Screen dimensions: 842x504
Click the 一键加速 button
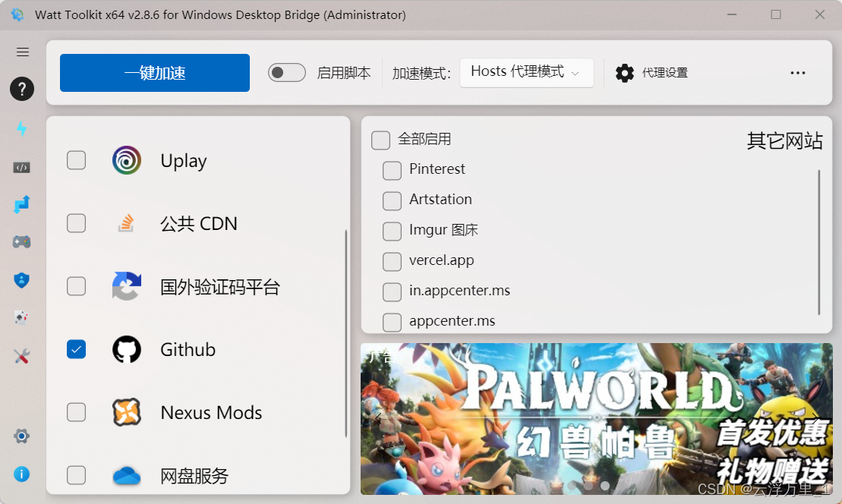point(155,72)
